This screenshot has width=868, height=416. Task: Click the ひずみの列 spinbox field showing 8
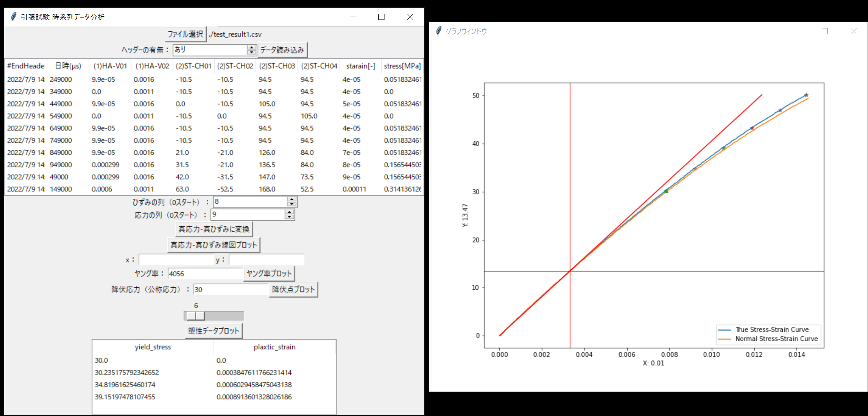(x=250, y=201)
